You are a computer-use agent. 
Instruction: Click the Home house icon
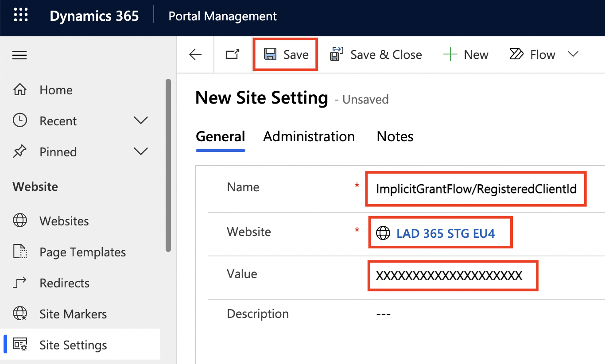pyautogui.click(x=20, y=90)
